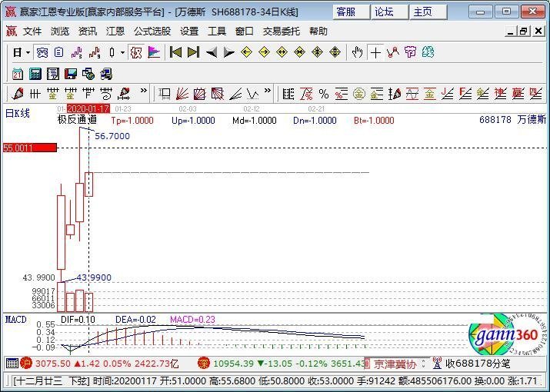Click the purple flag chart icon
The height and width of the screenshot is (392, 550).
tap(154, 52)
